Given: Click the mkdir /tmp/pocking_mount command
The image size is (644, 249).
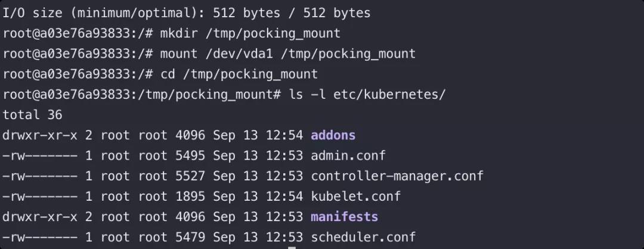Looking at the screenshot, I should [x=250, y=33].
